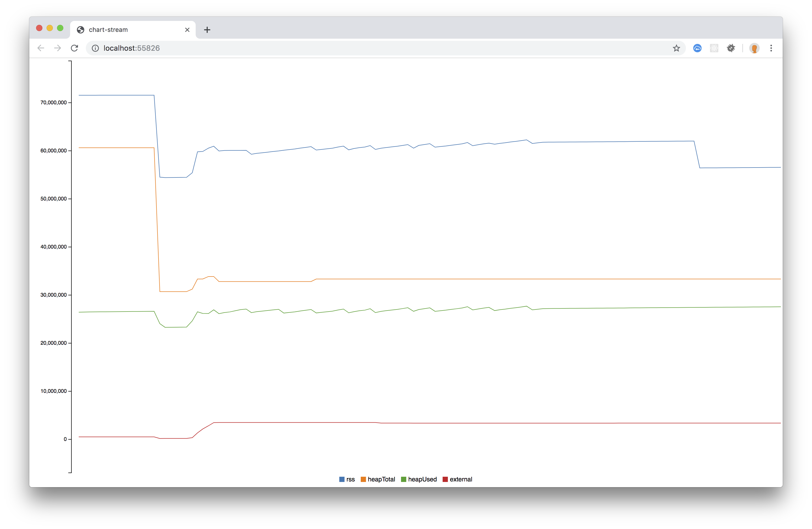
Task: View site information icon in address bar
Action: pyautogui.click(x=95, y=48)
